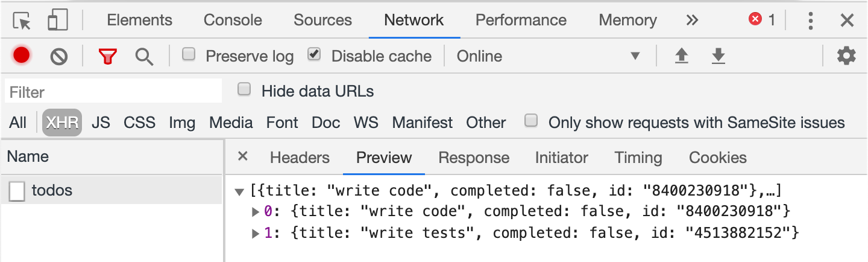The width and height of the screenshot is (868, 262).
Task: Clear the network log
Action: click(58, 57)
